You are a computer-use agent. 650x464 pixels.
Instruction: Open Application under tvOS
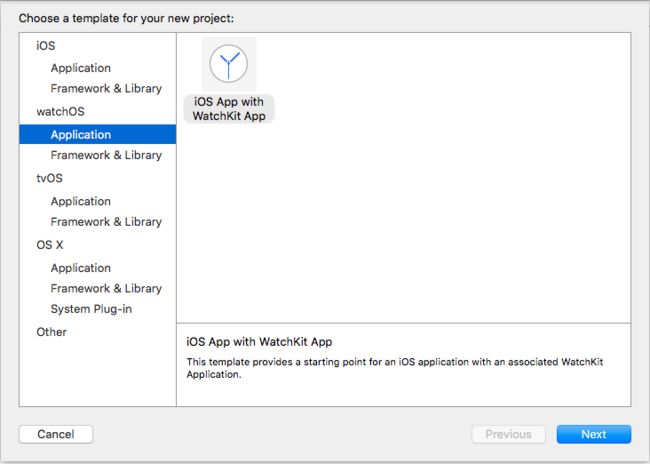tap(81, 201)
